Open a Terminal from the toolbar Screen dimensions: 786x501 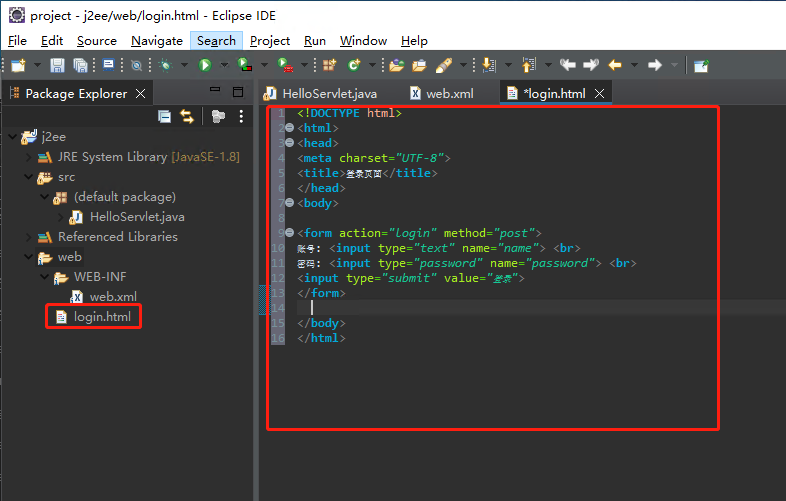click(108, 65)
